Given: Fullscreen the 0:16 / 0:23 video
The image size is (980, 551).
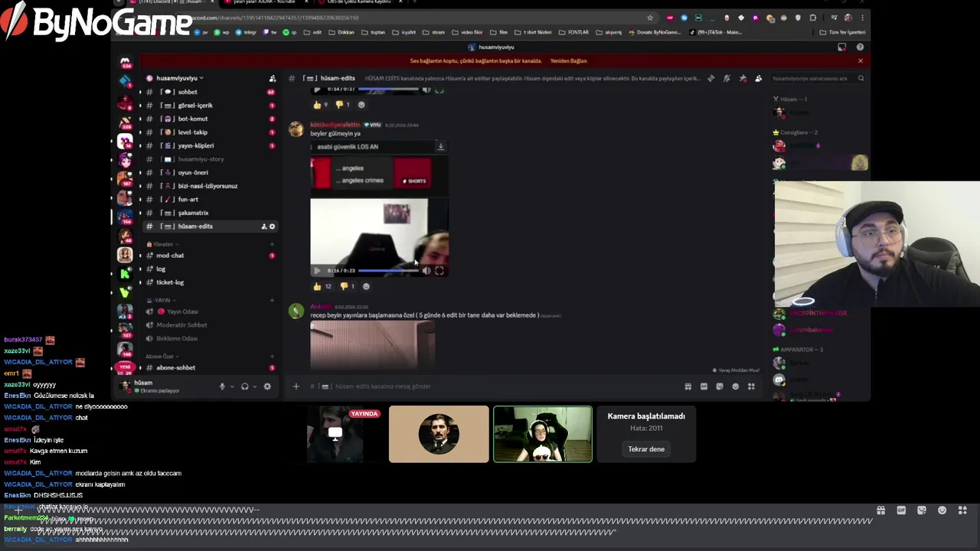Looking at the screenshot, I should tap(439, 270).
